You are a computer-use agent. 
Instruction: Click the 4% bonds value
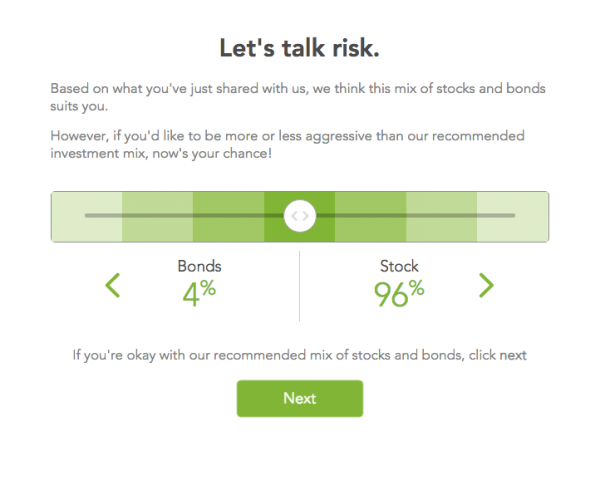(x=199, y=293)
